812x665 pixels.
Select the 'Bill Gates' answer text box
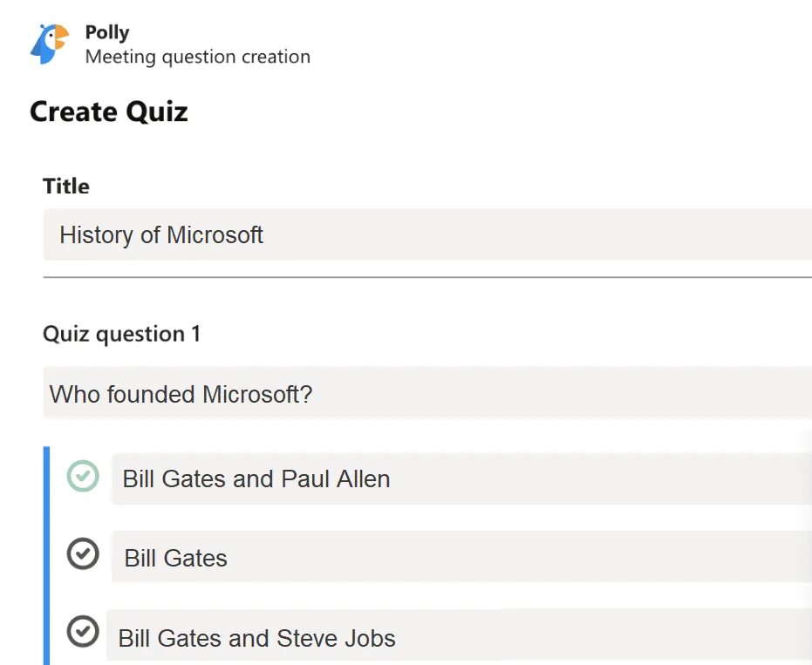(x=461, y=557)
